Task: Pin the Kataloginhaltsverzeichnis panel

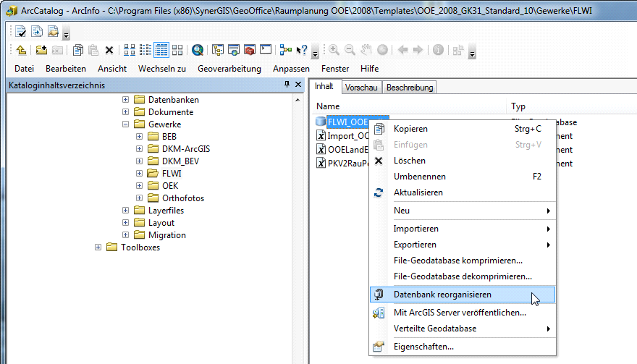Action: click(287, 85)
